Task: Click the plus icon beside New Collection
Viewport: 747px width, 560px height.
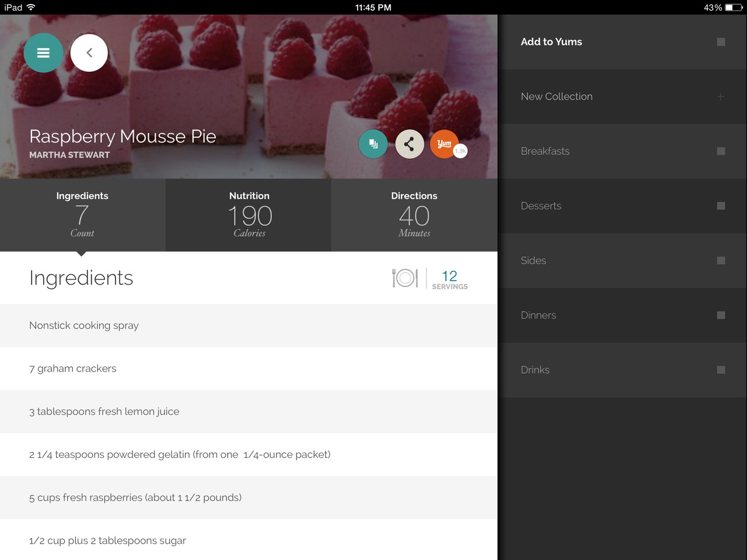Action: click(721, 97)
